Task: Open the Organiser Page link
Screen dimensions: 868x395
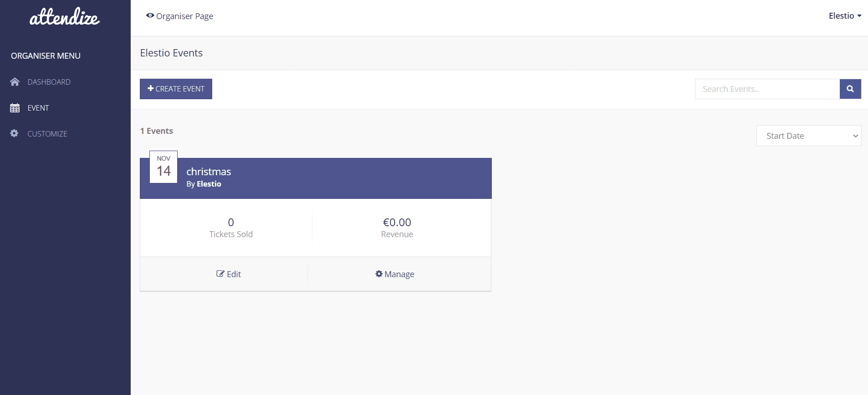Action: [x=184, y=16]
